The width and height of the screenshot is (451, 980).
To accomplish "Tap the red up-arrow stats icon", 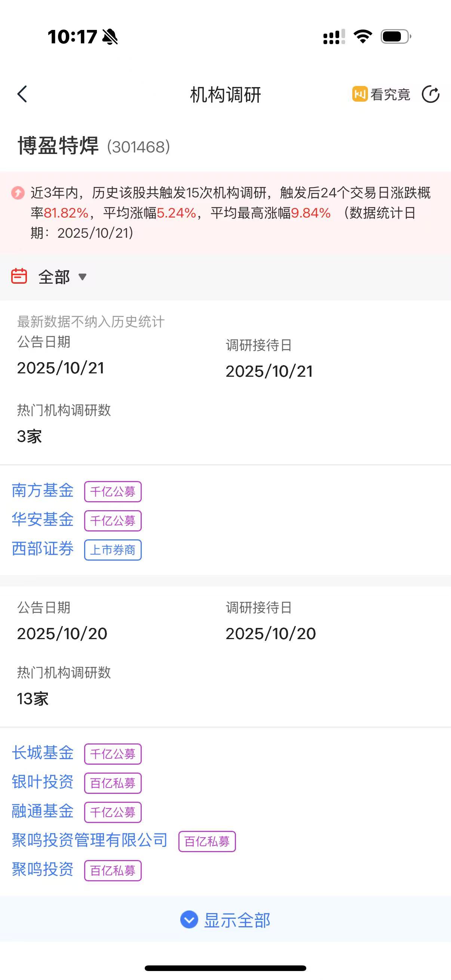I will tap(18, 193).
